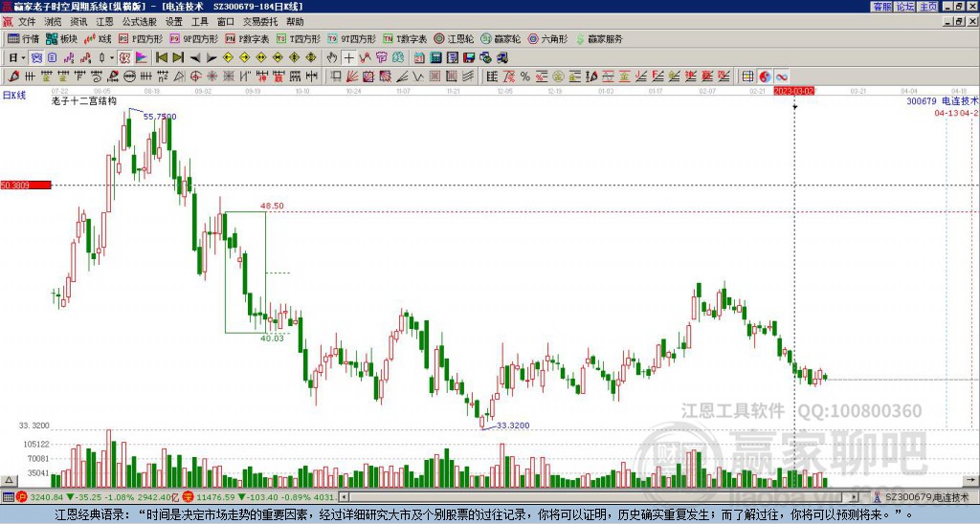Click the 48.50 red level label
Viewport: 980px width, 524px height.
click(x=272, y=206)
